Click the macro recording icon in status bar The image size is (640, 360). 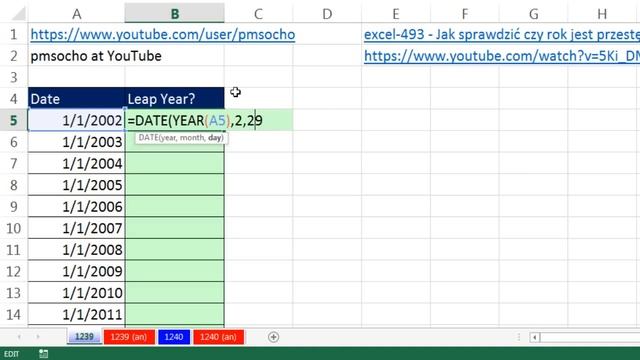pyautogui.click(x=43, y=354)
